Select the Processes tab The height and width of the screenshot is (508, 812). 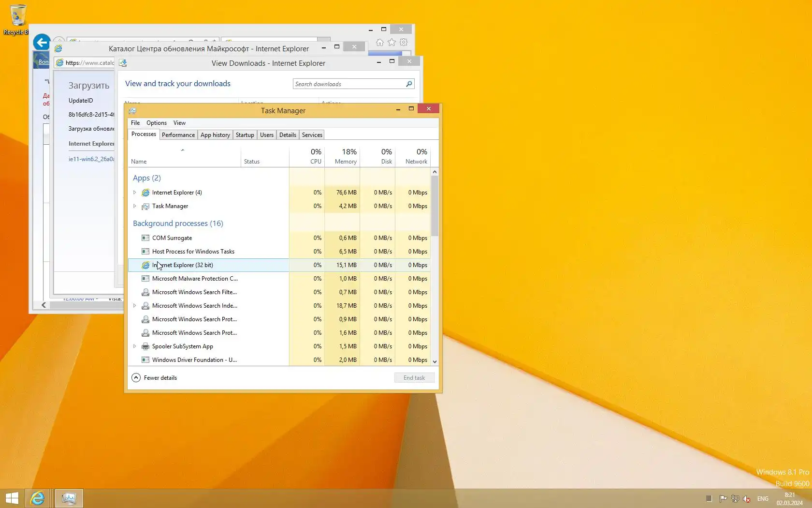tap(144, 134)
